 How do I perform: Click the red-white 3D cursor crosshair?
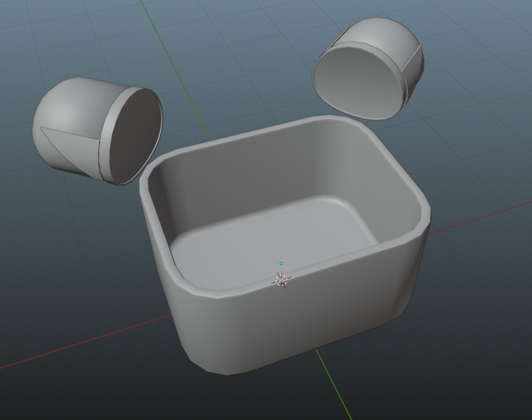point(281,280)
